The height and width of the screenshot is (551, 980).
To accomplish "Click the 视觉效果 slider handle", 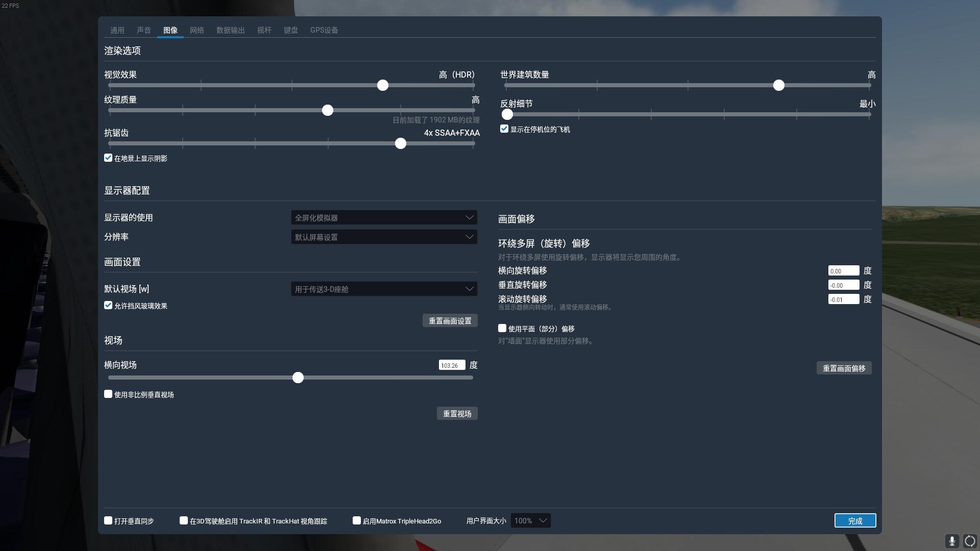I will click(x=383, y=85).
